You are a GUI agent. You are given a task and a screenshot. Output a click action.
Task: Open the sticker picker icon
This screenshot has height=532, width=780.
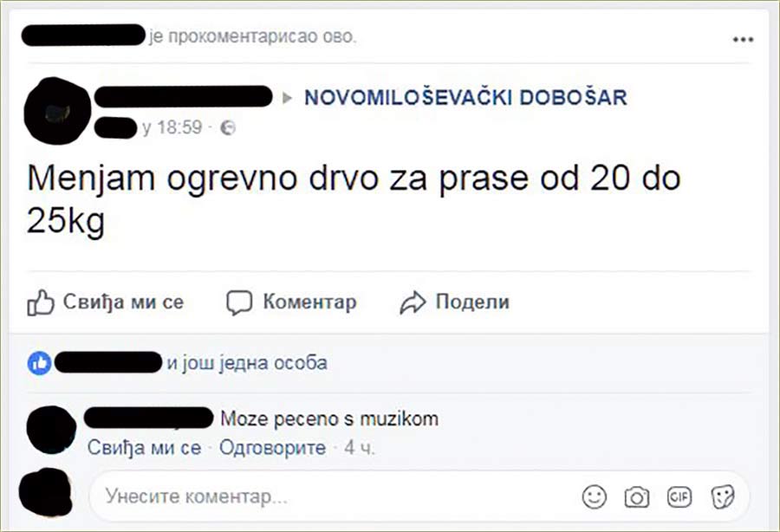[x=722, y=496]
